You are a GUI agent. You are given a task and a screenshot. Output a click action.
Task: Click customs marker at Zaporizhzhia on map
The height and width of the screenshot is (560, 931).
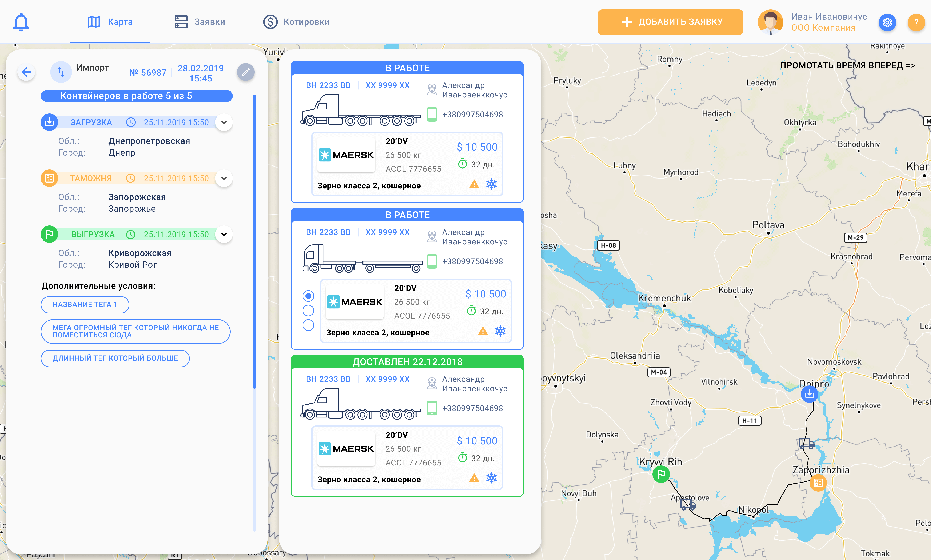[x=818, y=483]
